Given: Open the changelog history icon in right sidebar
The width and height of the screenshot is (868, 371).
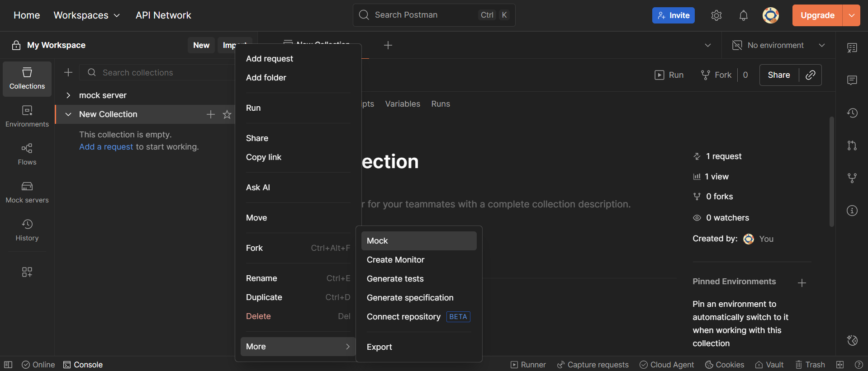Looking at the screenshot, I should coord(852,113).
